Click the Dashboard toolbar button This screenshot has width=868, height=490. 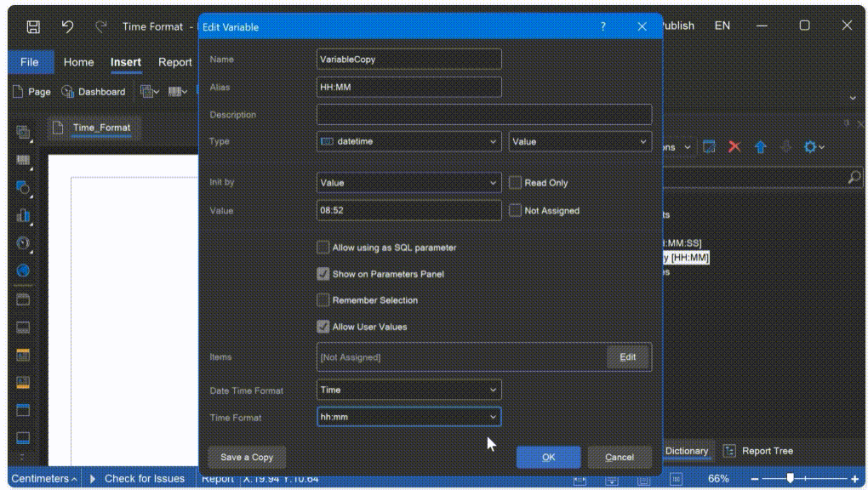94,92
